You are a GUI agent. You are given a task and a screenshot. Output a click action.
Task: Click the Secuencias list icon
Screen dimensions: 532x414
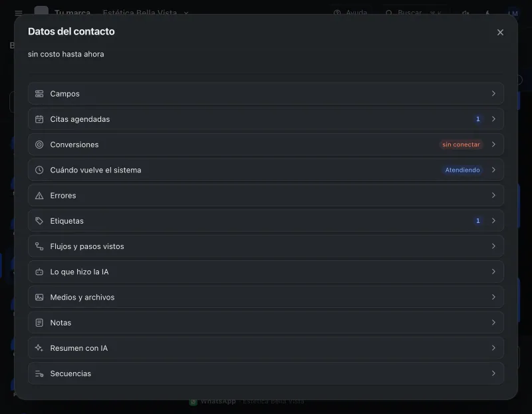[x=39, y=373]
